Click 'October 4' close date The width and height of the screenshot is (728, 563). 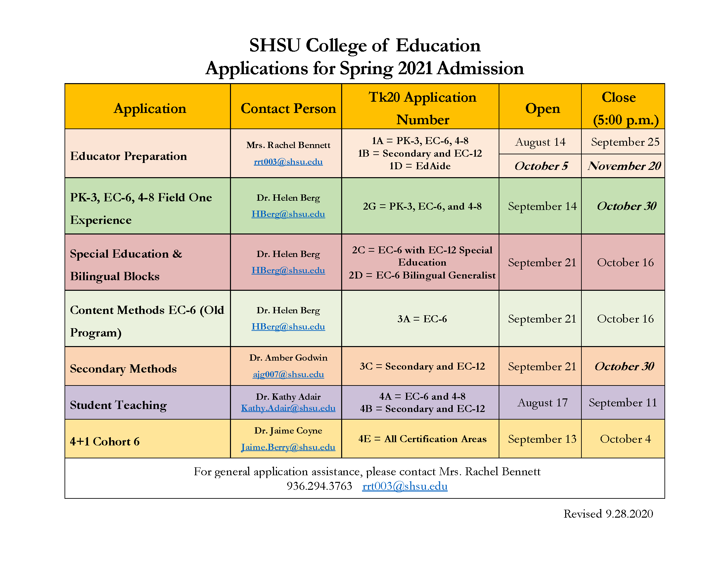point(625,439)
